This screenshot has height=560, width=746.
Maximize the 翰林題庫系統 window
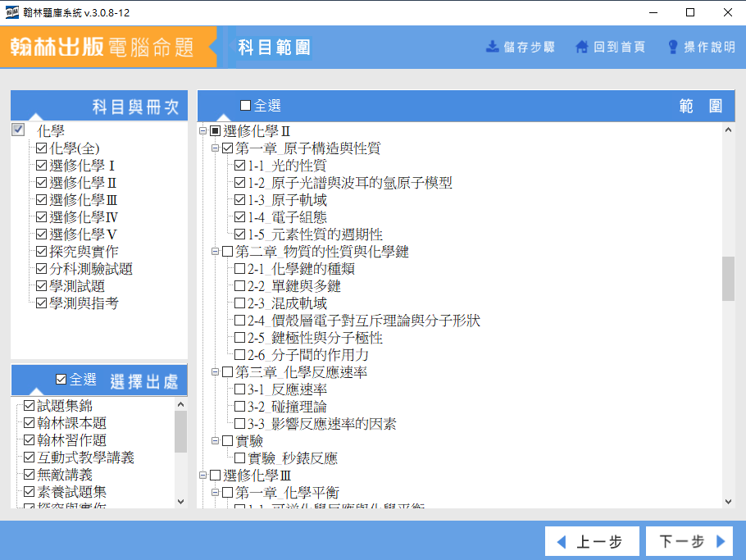(690, 12)
